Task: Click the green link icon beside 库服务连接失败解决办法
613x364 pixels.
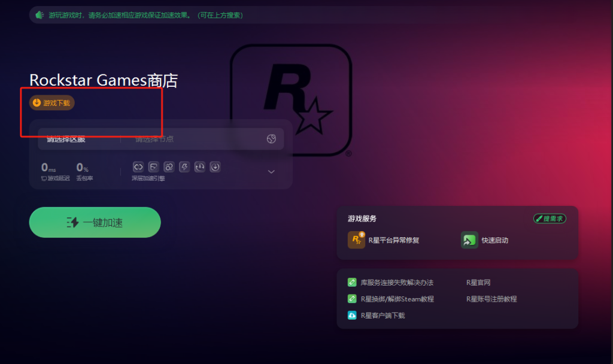Action: coord(352,283)
